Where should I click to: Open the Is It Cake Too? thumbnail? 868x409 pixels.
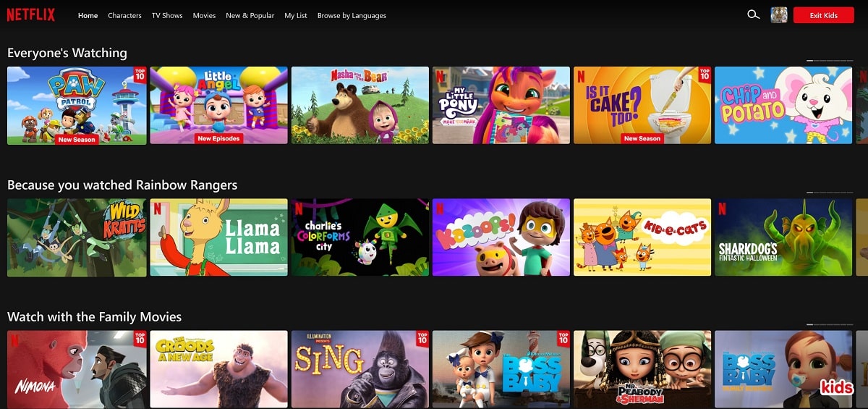pos(642,106)
